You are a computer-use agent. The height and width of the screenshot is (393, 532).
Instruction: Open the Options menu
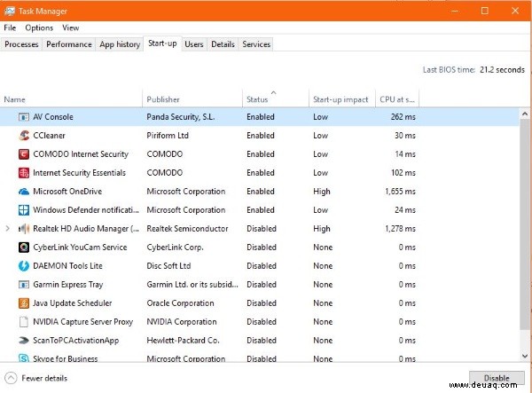(39, 28)
